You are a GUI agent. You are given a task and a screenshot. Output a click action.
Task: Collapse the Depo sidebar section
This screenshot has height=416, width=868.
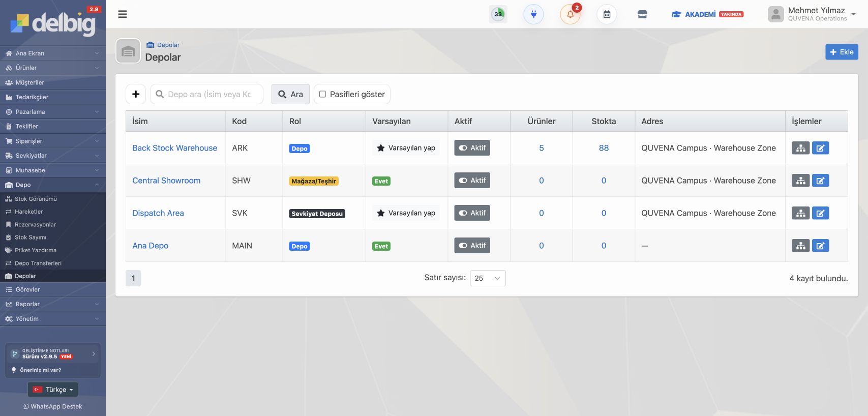[53, 185]
